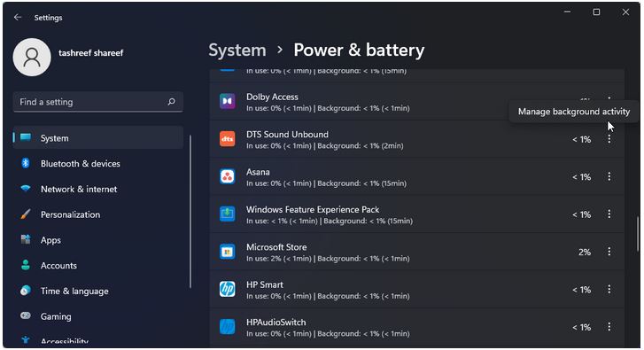Click the Network wifi icon in sidebar
The height and width of the screenshot is (350, 644).
[x=26, y=189]
